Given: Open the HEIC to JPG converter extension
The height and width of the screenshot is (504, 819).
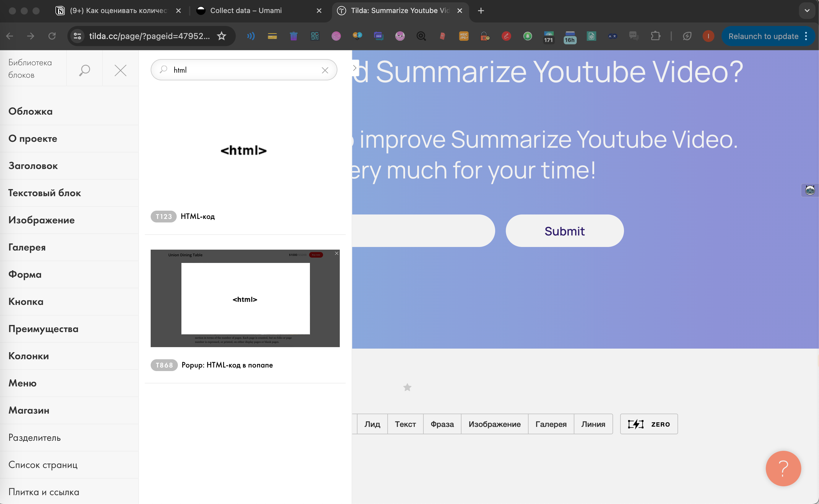Looking at the screenshot, I should coord(463,36).
